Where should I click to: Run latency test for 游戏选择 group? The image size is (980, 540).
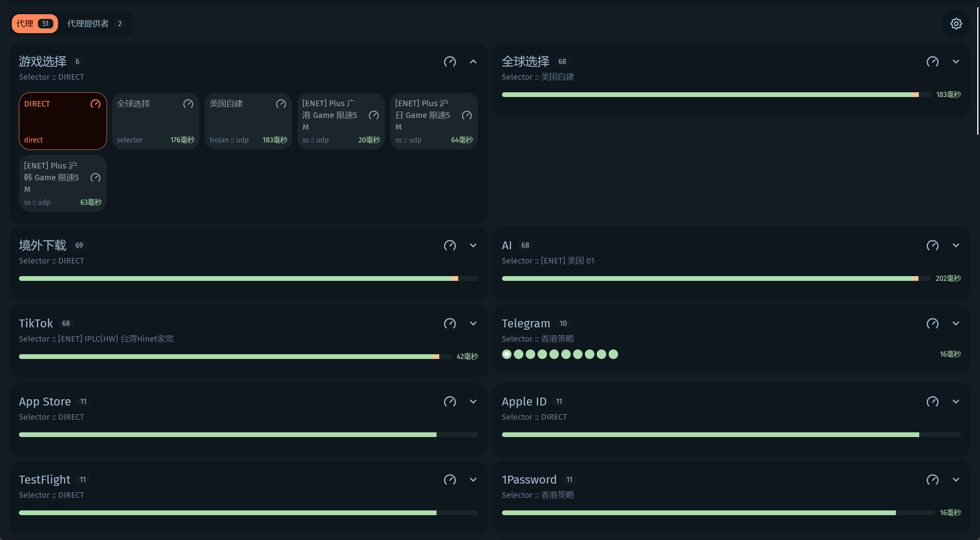450,62
